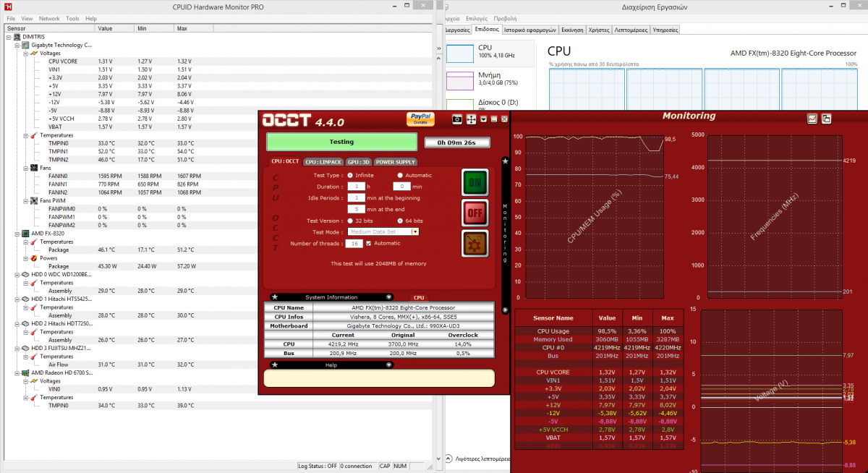Click the Number of threads input field
Viewport: 868px width, 473px height.
pyautogui.click(x=356, y=243)
